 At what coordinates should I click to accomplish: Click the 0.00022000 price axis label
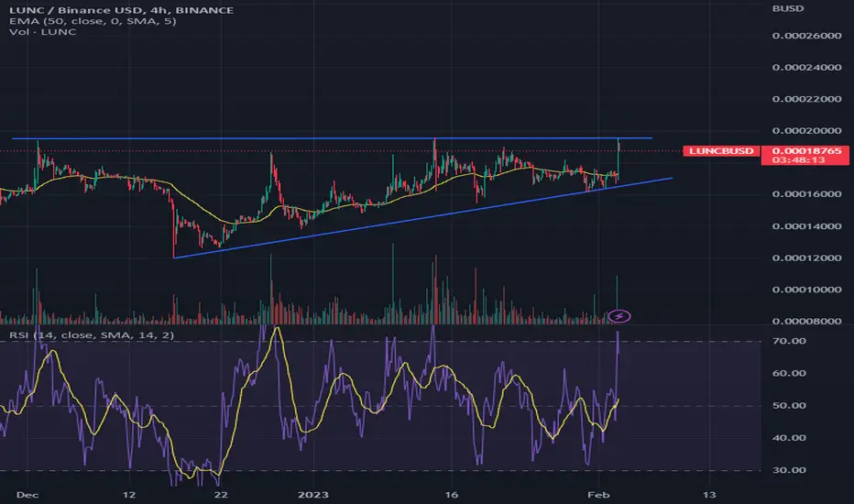(806, 99)
